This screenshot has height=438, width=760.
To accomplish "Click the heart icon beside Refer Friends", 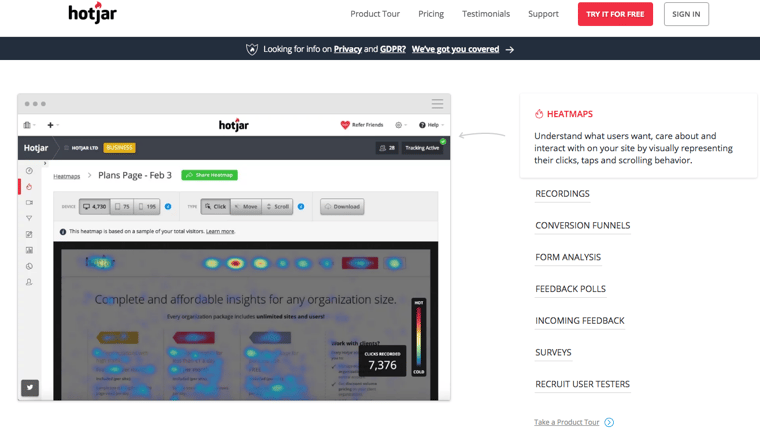I will (x=345, y=125).
